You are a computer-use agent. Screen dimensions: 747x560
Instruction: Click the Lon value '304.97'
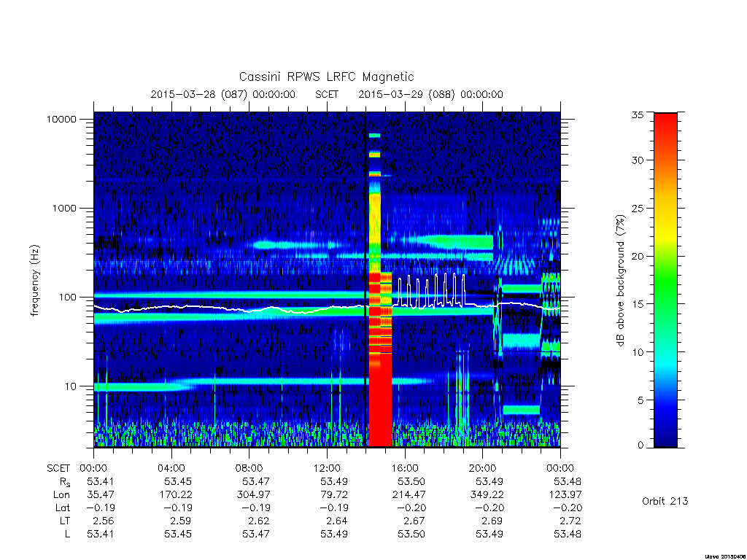pos(253,495)
